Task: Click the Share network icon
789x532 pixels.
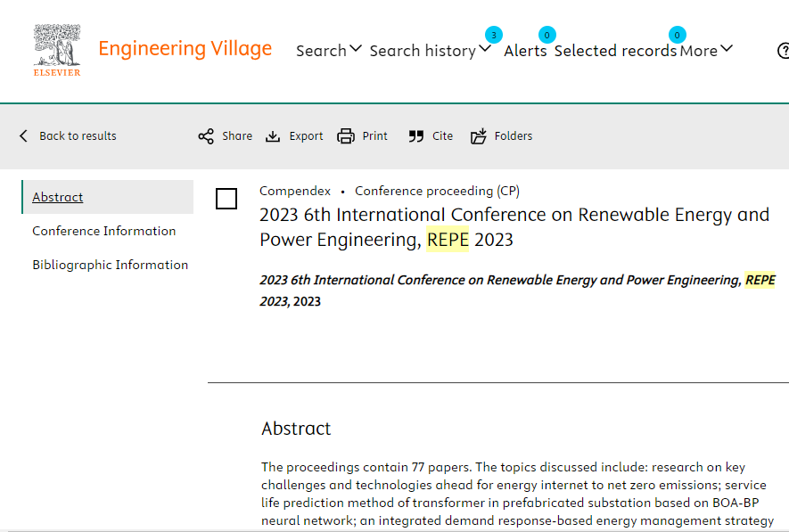Action: (206, 136)
